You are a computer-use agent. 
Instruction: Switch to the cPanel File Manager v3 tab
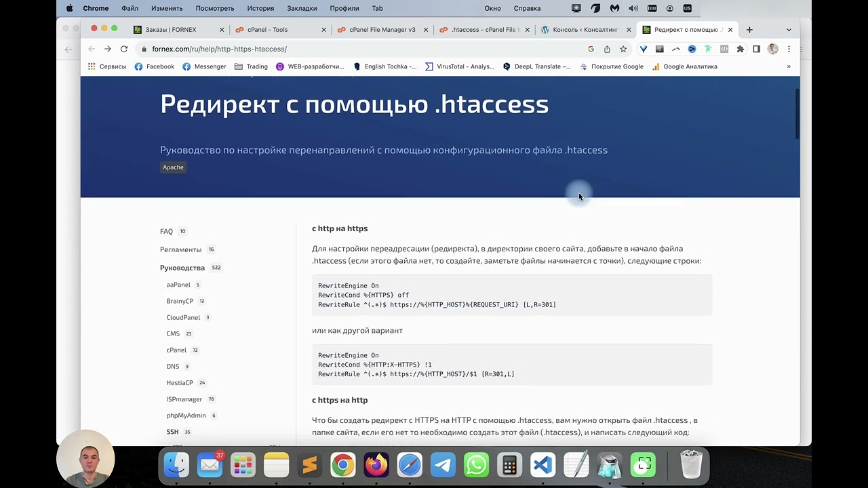coord(382,30)
